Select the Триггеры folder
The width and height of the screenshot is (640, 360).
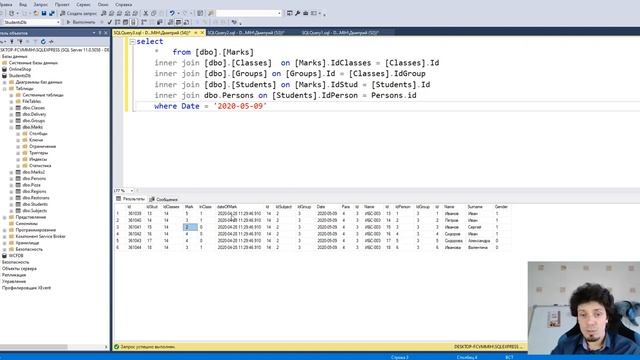point(38,153)
